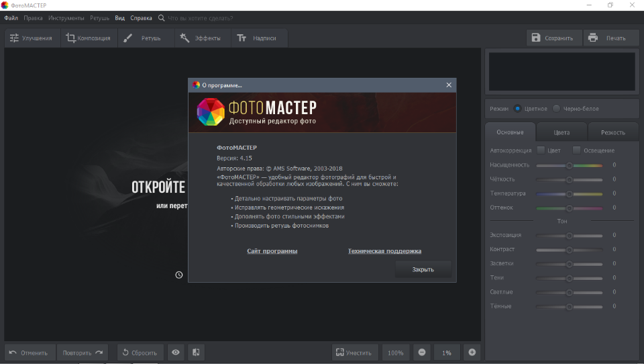This screenshot has width=644, height=364.
Task: Close the О программе dialog with X
Action: tap(449, 85)
